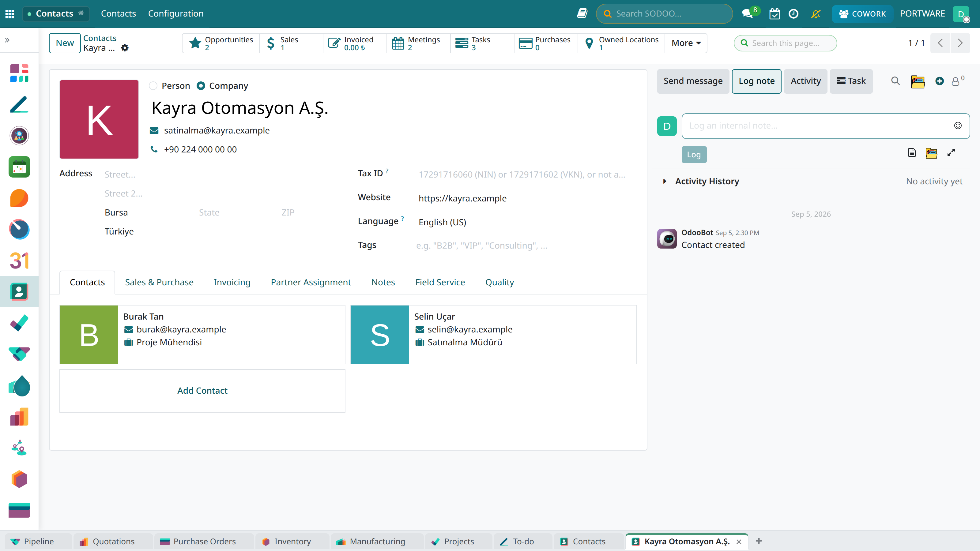The height and width of the screenshot is (551, 980).
Task: Open the activities clock icon
Action: 793,14
